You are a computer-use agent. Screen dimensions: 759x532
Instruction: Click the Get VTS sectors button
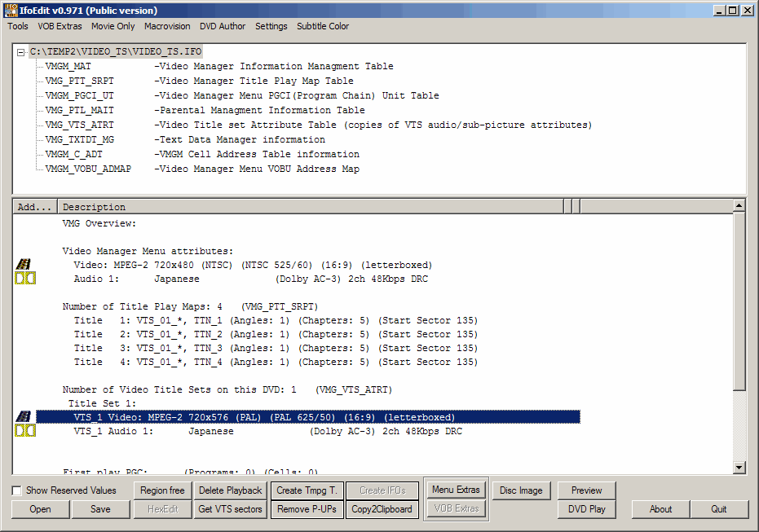pyautogui.click(x=230, y=509)
